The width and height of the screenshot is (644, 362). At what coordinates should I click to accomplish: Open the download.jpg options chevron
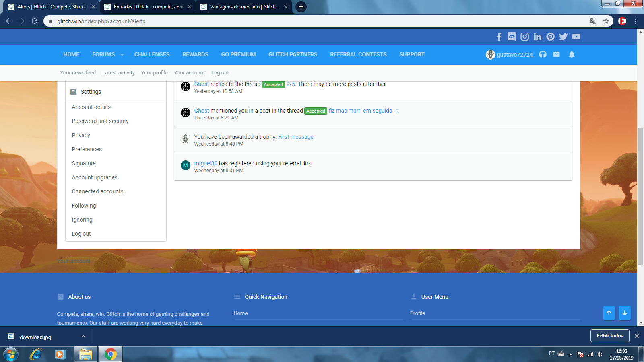tap(83, 337)
